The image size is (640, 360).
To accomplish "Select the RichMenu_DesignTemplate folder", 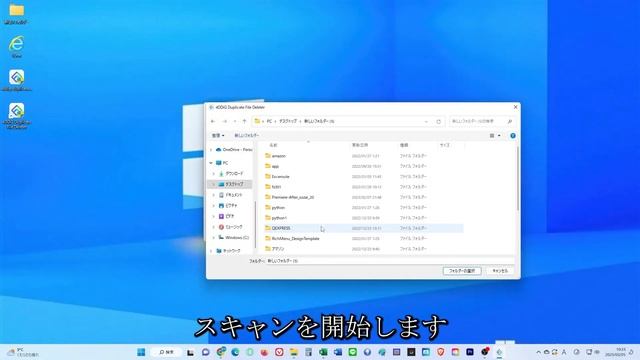I will click(296, 238).
